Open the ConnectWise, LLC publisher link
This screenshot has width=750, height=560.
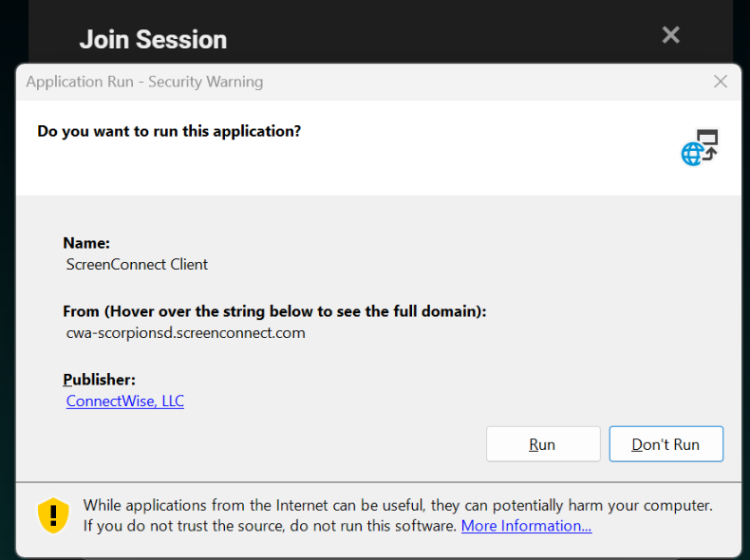click(x=125, y=401)
